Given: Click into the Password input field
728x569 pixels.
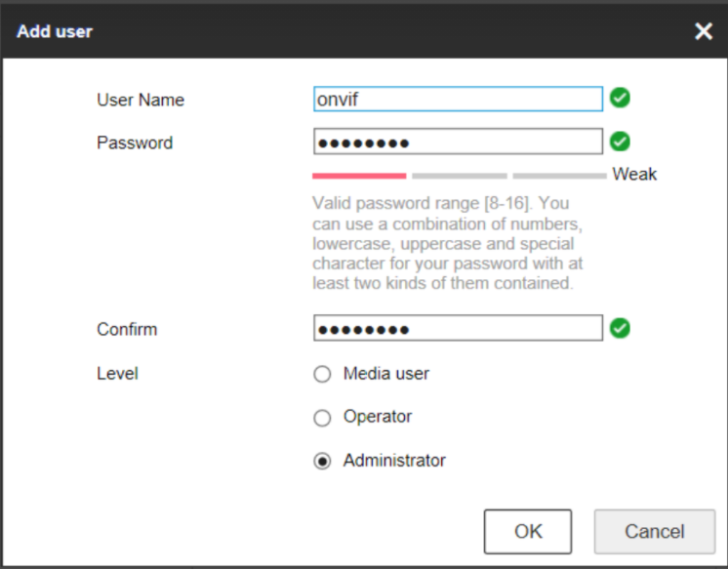Looking at the screenshot, I should click(457, 142).
